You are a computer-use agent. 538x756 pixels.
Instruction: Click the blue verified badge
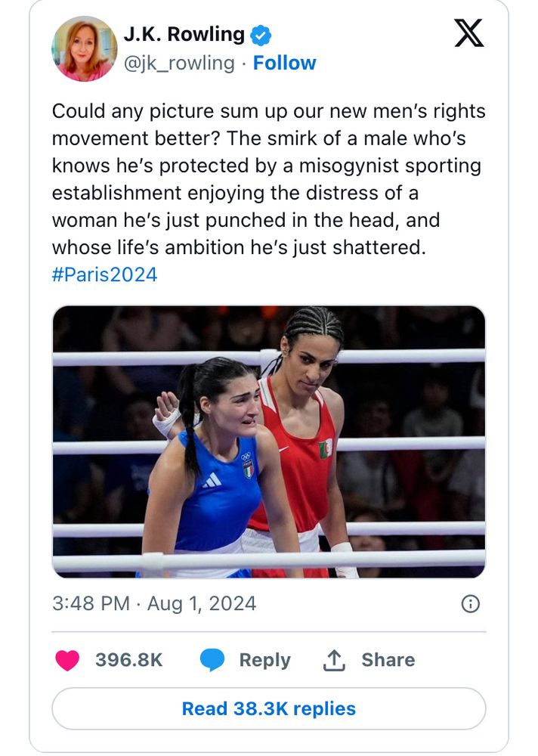(x=261, y=35)
